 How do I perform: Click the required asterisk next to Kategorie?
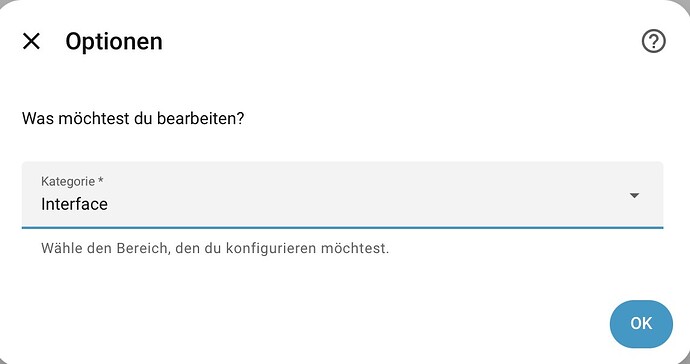(x=101, y=180)
